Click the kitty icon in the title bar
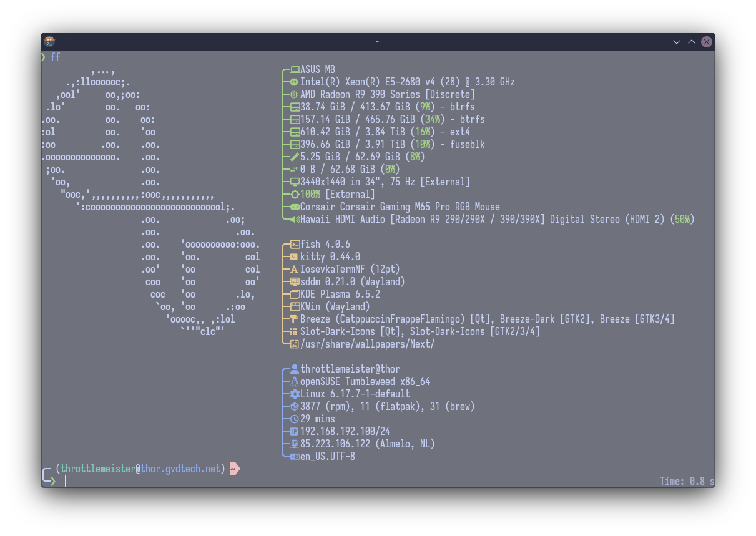 point(49,41)
